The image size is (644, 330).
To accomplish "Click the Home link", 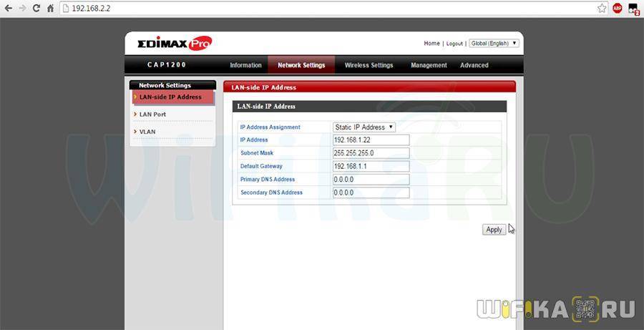I will [x=431, y=43].
